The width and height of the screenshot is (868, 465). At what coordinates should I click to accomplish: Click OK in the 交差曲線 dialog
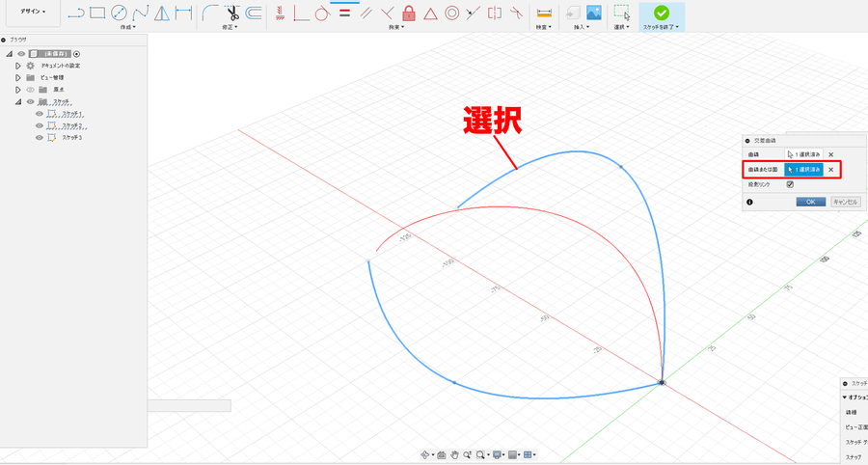pos(811,202)
